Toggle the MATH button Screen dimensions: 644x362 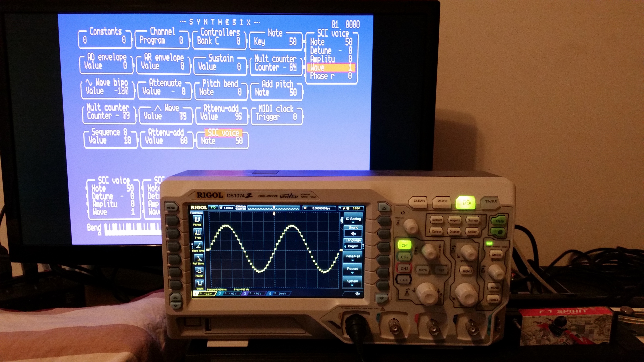[x=423, y=270]
